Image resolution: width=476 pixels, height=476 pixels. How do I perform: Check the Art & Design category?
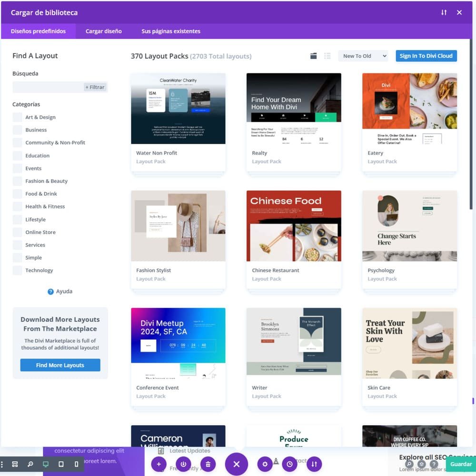(x=17, y=117)
